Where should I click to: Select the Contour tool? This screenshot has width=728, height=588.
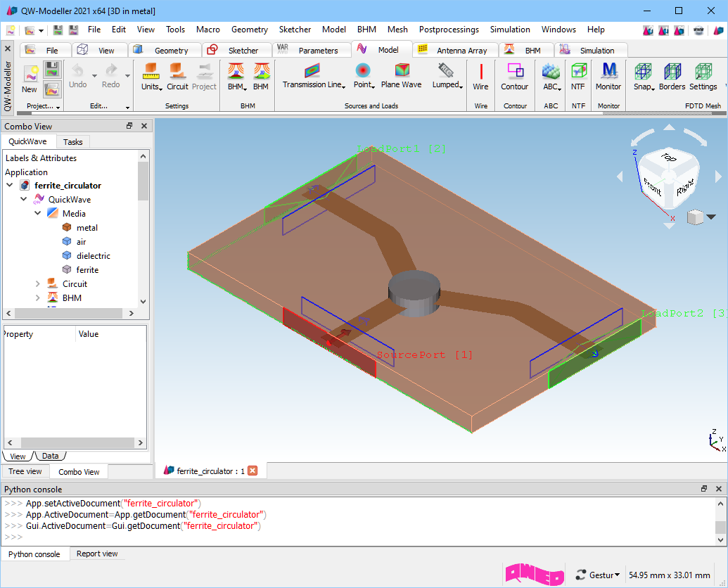coord(514,77)
